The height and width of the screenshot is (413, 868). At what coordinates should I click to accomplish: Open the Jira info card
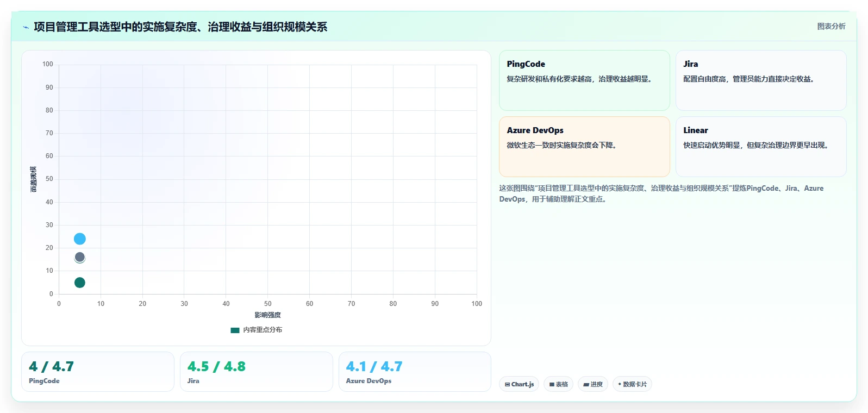pyautogui.click(x=761, y=80)
